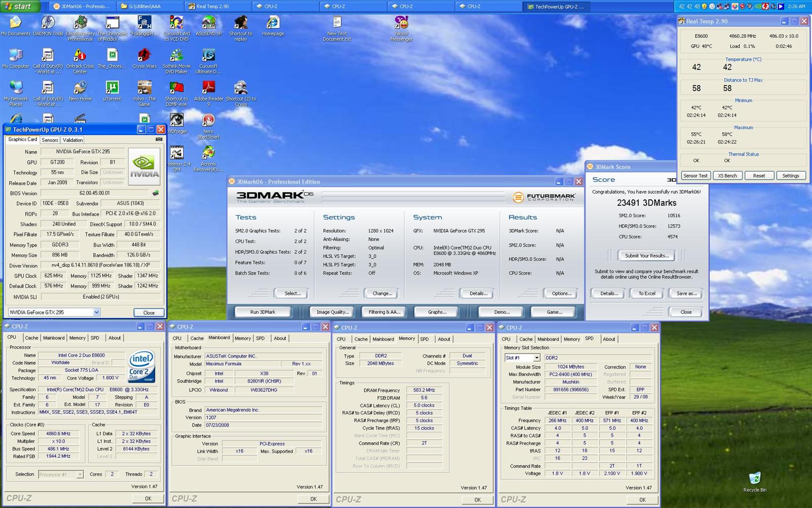Viewport: 812px width, 508px height.
Task: Click DRAM Frequency value 583.2 MHz
Action: click(x=425, y=390)
